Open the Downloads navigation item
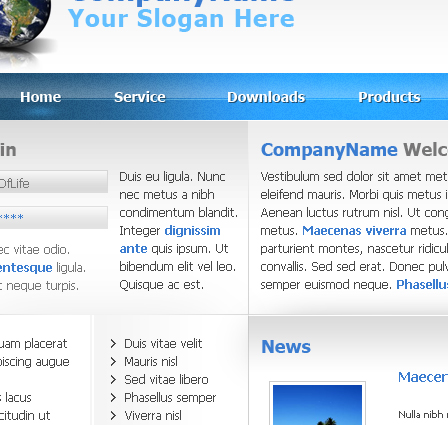 tap(266, 97)
